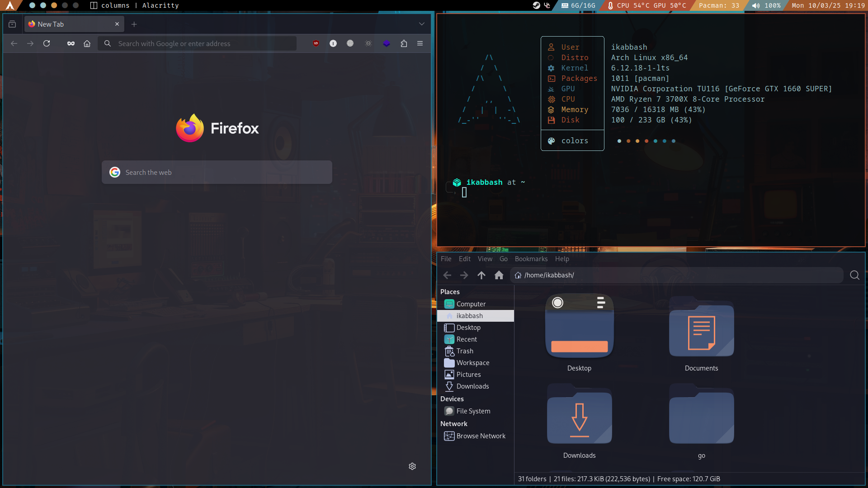
Task: Open the Bookmarks menu in file manager
Action: (531, 259)
